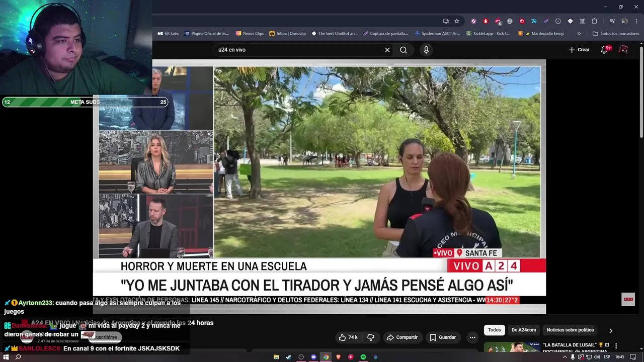
Task: Open Mantequilla Emoji bookmark
Action: [541, 34]
